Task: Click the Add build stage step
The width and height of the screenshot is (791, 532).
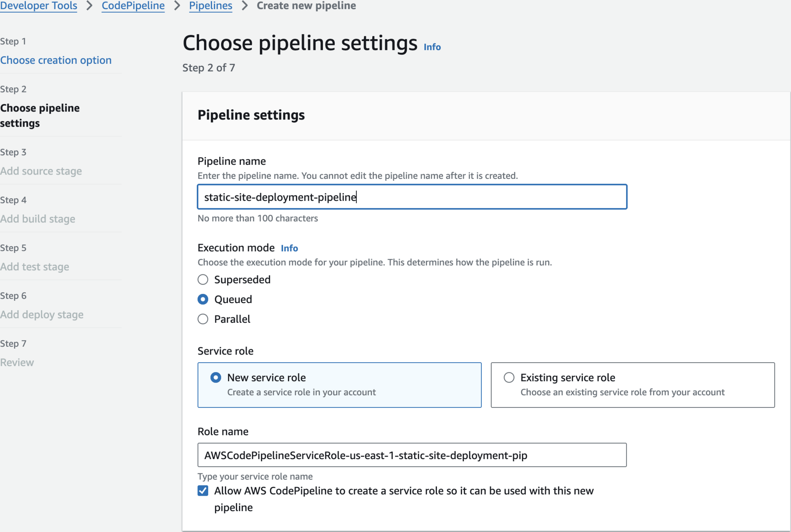Action: pyautogui.click(x=38, y=219)
